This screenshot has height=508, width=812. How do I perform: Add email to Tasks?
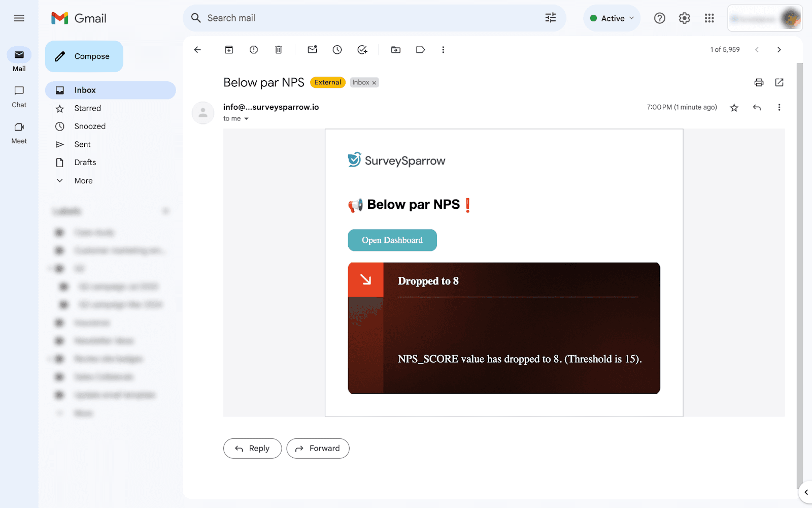(362, 50)
